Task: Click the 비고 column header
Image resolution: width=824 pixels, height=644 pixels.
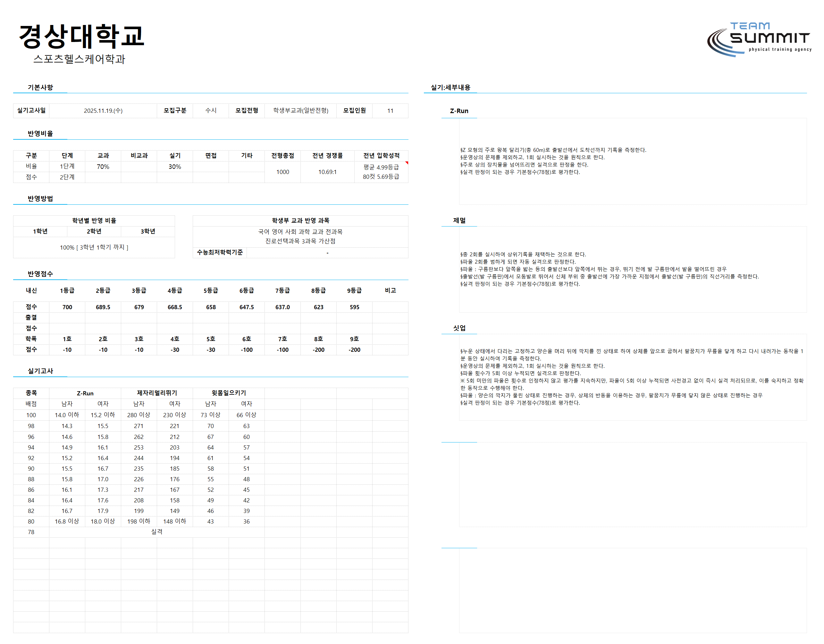Action: [391, 290]
